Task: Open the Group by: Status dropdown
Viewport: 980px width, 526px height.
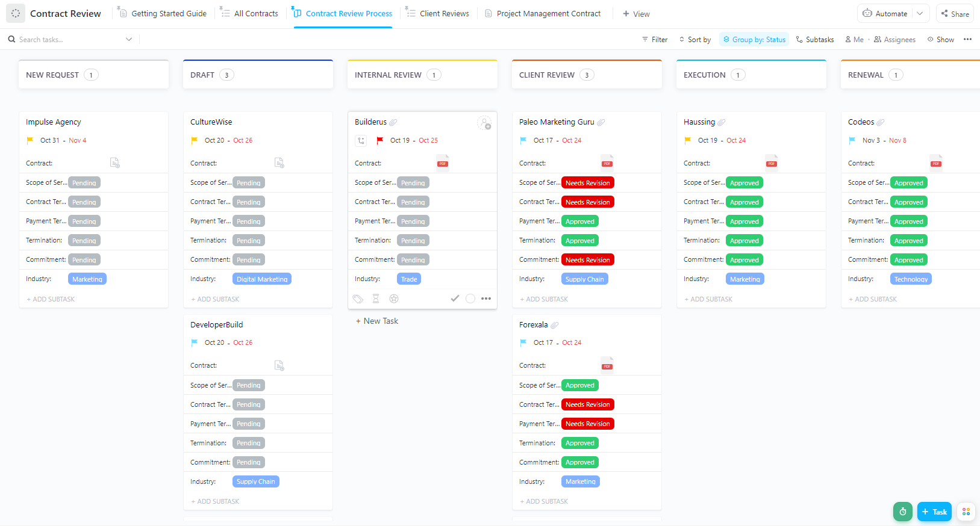Action: pyautogui.click(x=754, y=40)
